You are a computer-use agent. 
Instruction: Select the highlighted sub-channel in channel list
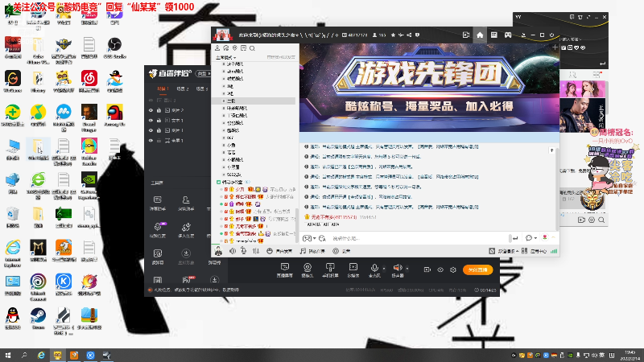pyautogui.click(x=254, y=101)
